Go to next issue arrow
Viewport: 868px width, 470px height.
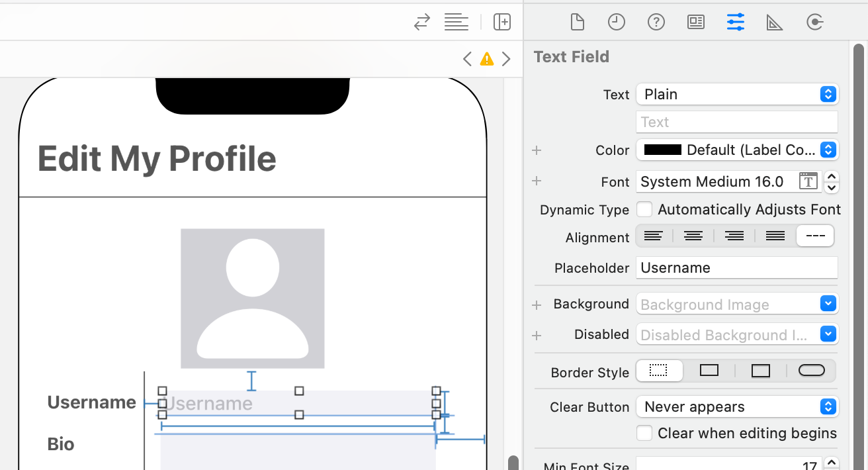pyautogui.click(x=507, y=59)
